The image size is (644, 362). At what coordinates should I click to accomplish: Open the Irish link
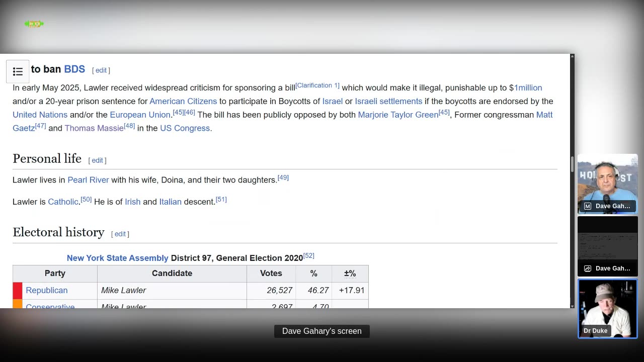(x=133, y=202)
